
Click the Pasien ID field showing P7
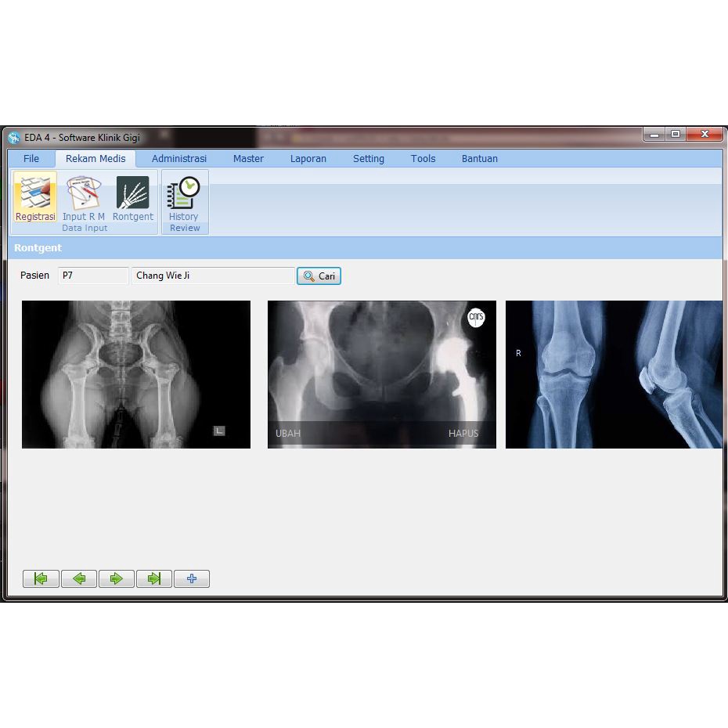(x=92, y=276)
